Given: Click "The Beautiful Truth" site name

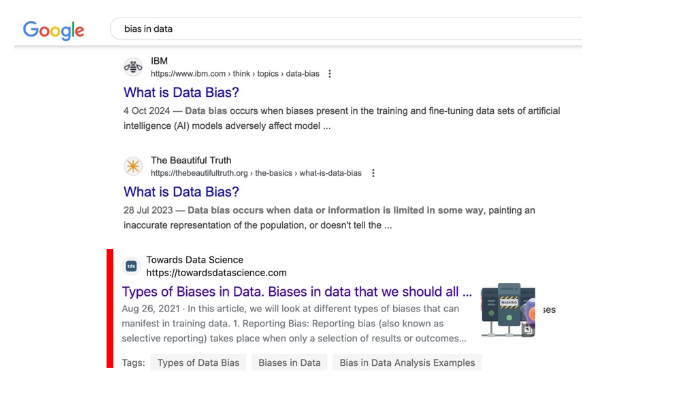Looking at the screenshot, I should point(191,160).
